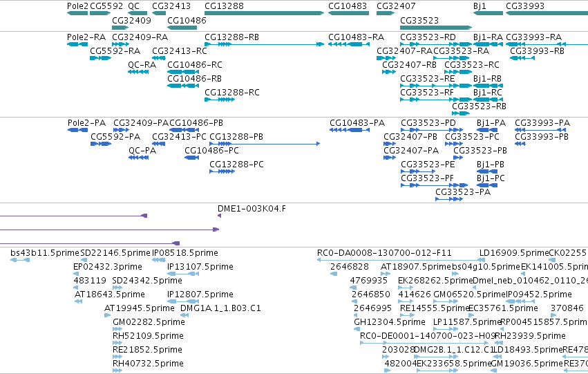Select the GM02282.5prime EST label

149,323
